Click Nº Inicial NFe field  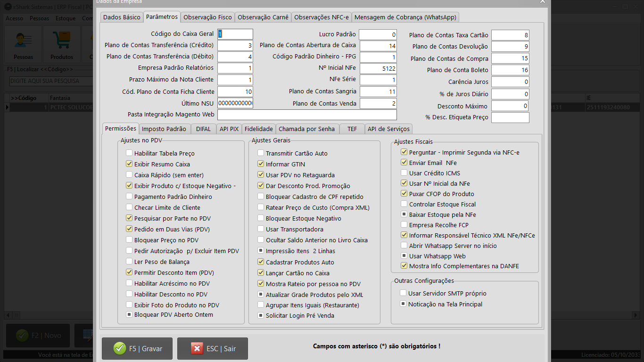click(378, 68)
